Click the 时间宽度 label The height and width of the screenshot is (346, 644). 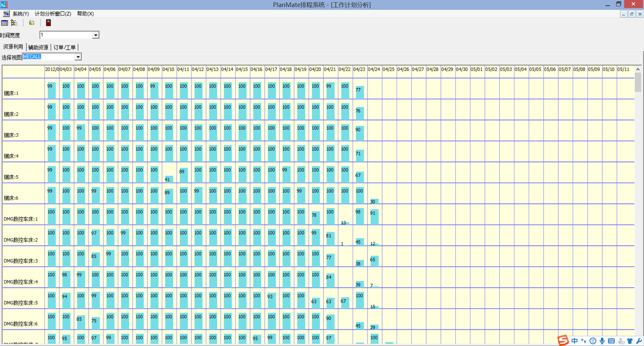10,35
